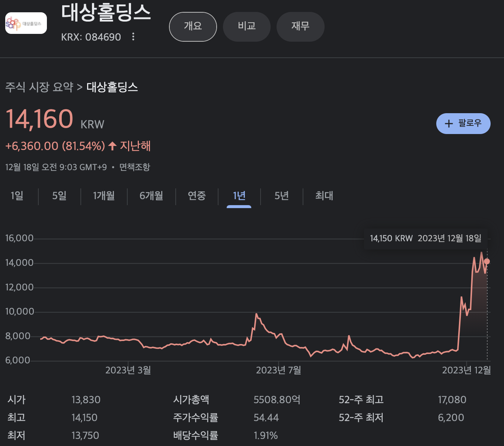The image size is (504, 446).
Task: Switch chart to the 6개월 range
Action: click(x=151, y=196)
